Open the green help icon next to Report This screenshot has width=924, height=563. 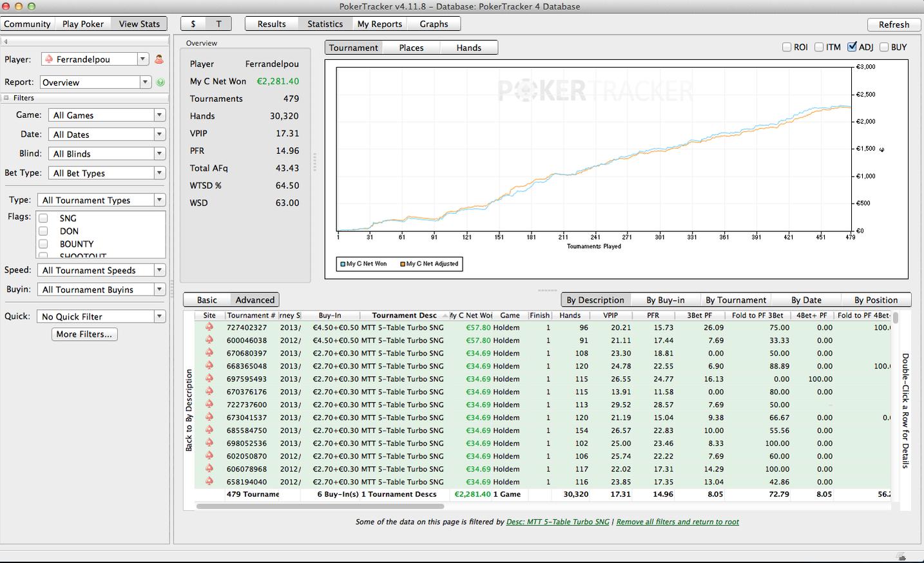[x=160, y=82]
